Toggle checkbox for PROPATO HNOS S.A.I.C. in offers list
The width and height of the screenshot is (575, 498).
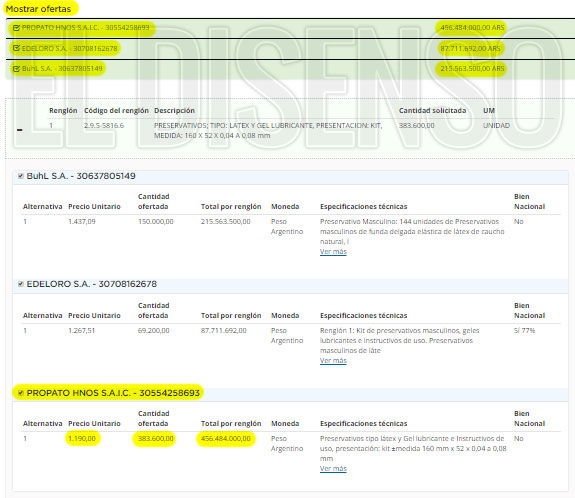[16, 28]
